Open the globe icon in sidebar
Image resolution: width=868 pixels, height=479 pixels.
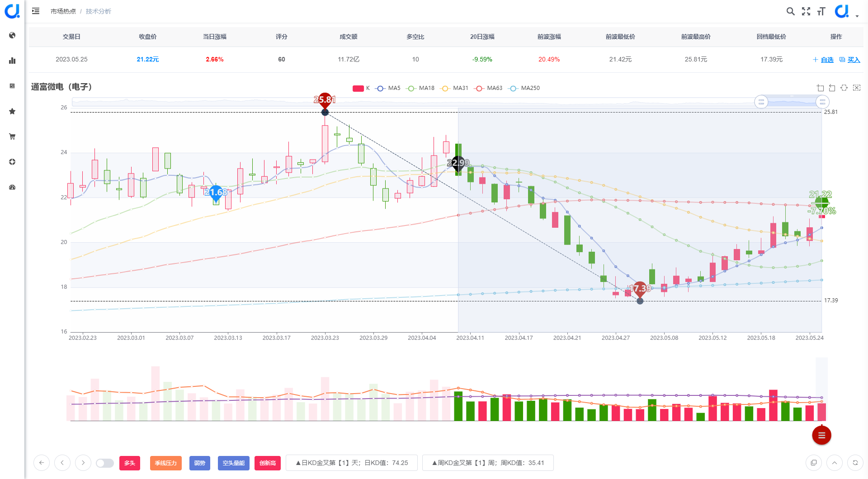point(12,35)
